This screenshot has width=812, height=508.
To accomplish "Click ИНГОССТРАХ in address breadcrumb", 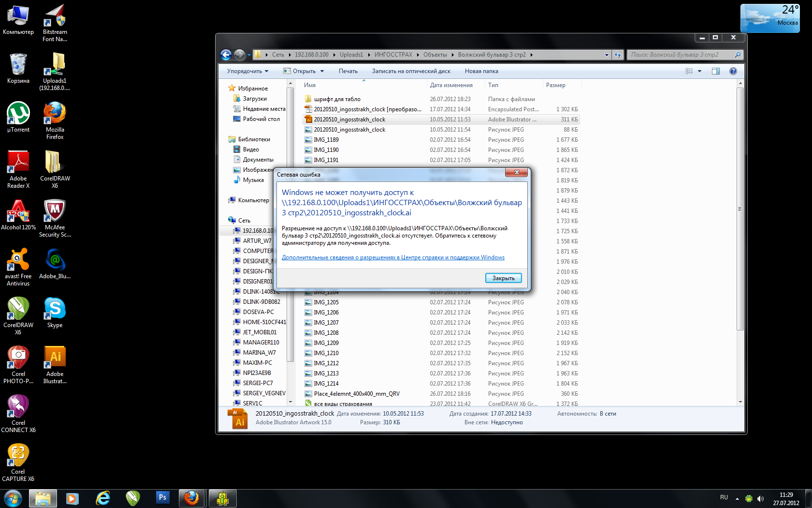I will click(x=393, y=55).
